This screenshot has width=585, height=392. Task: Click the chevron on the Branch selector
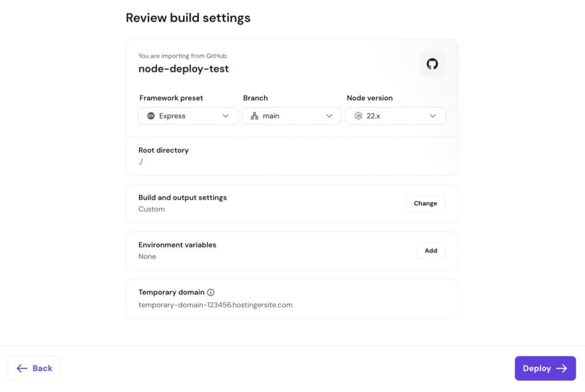point(330,115)
